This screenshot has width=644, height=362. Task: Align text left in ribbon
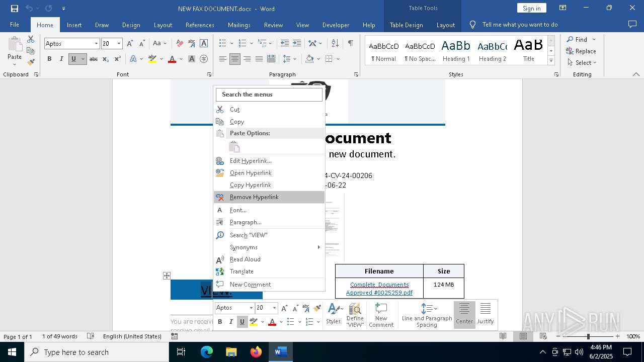tap(223, 59)
